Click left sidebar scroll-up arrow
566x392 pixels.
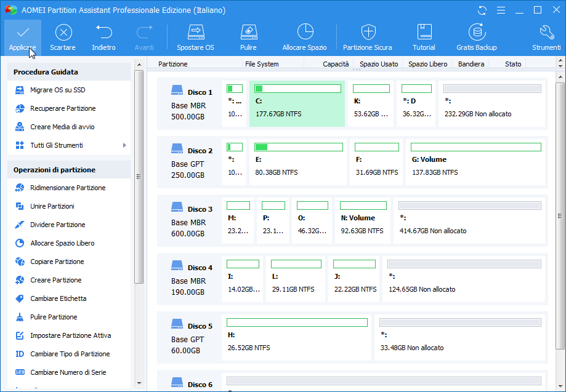[x=139, y=65]
